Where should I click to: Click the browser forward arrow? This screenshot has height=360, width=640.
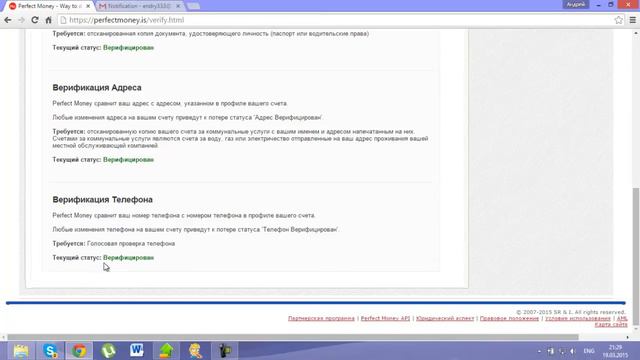click(21, 20)
